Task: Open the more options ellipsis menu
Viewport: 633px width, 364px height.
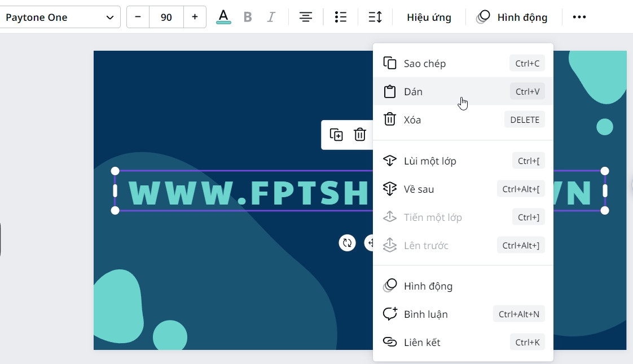Action: tap(579, 17)
